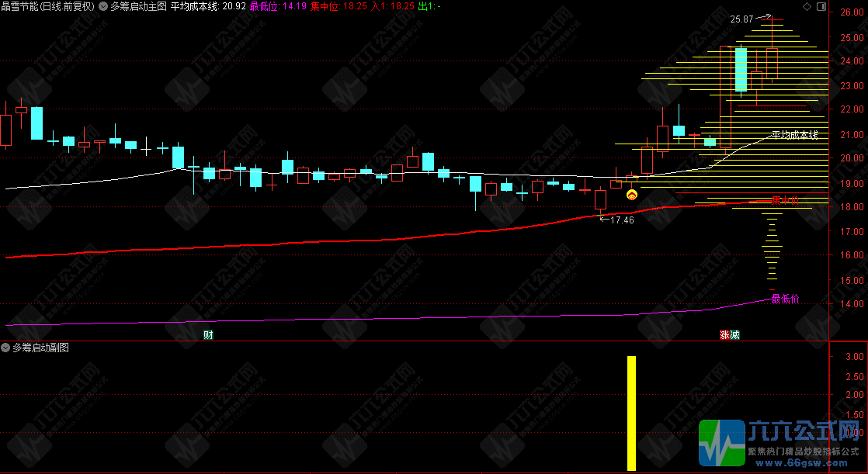The width and height of the screenshot is (868, 474).
Task: Click the 17.46 low price label
Action: (x=622, y=220)
